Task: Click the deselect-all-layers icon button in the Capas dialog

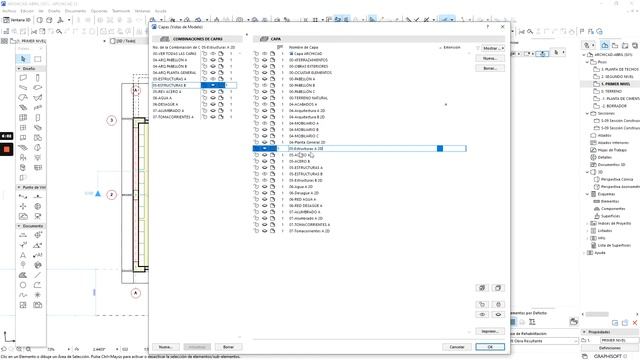Action: point(498,288)
